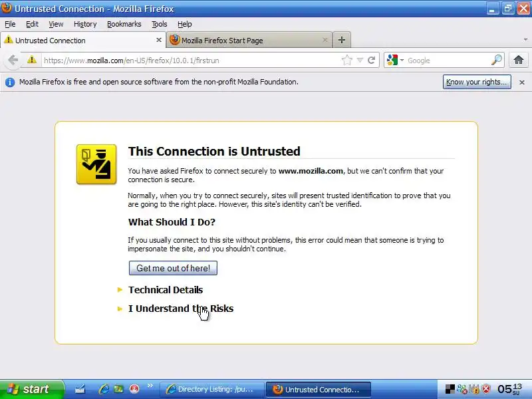
Task: Click the blue info icon in notification bar
Action: point(10,82)
